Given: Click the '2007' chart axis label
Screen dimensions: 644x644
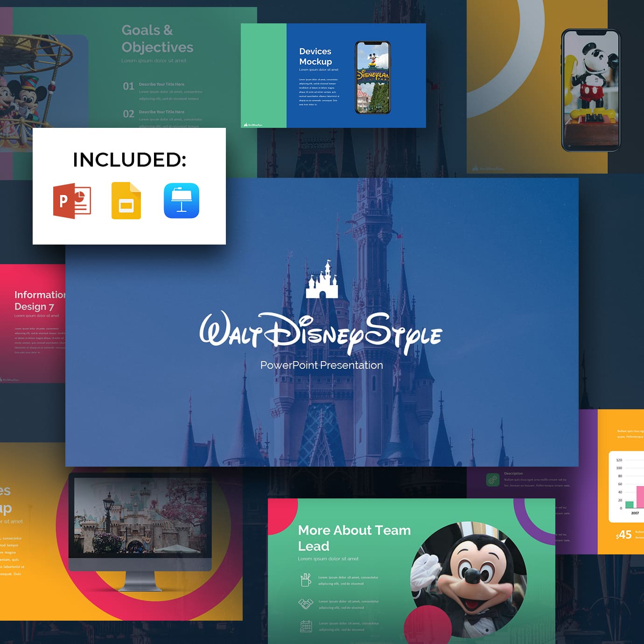Looking at the screenshot, I should tap(635, 513).
